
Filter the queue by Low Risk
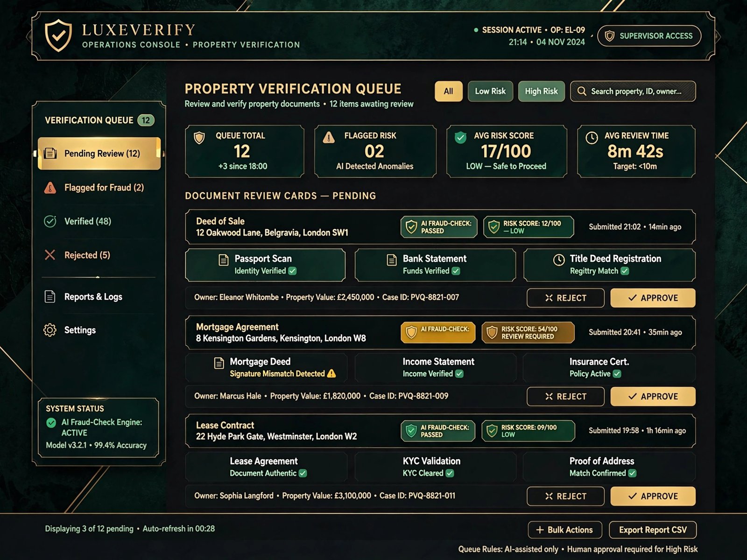490,91
